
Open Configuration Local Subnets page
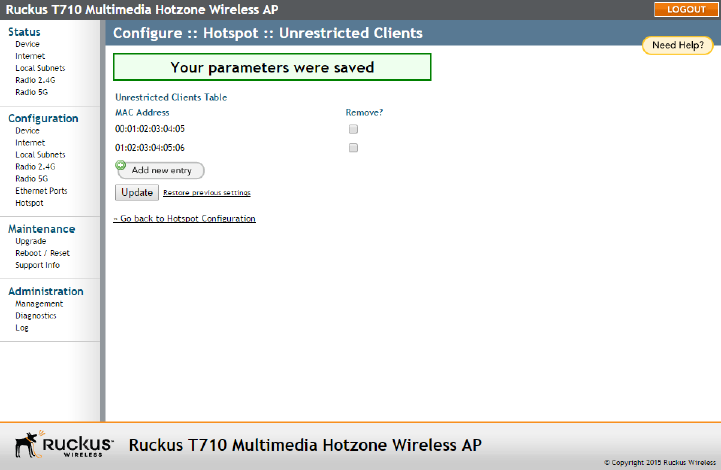40,155
